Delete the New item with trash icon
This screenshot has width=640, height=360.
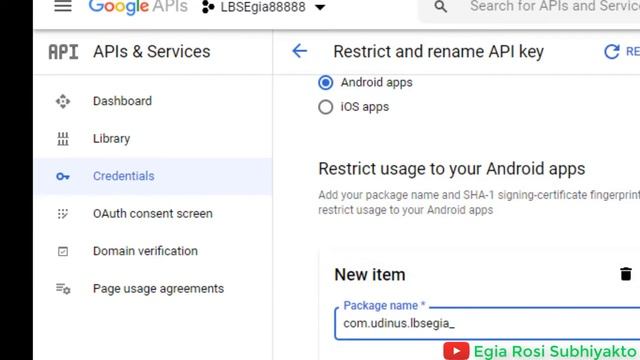tap(626, 274)
